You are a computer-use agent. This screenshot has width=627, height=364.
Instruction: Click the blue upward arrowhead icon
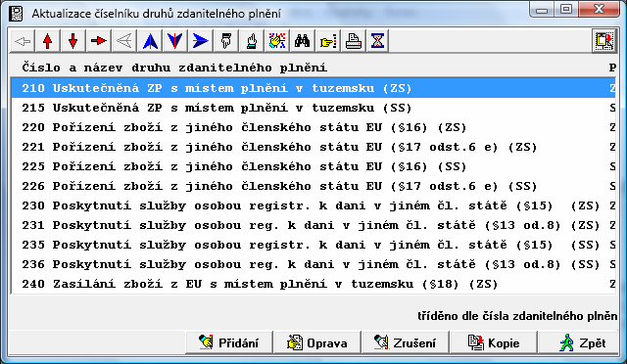coord(150,41)
